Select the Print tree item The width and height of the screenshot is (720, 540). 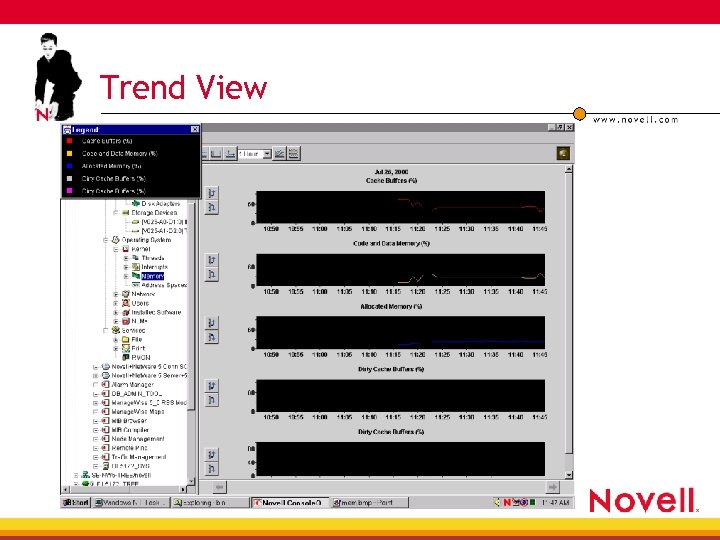tap(138, 349)
